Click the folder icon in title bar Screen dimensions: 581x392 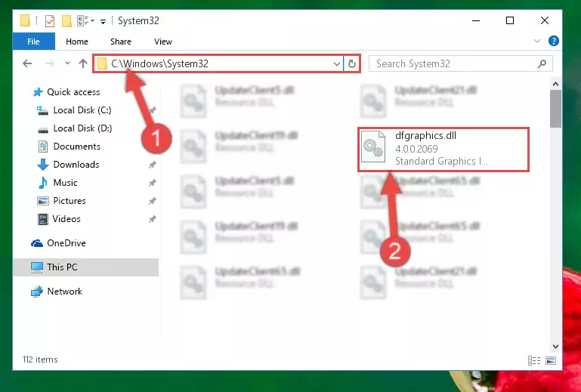point(25,20)
